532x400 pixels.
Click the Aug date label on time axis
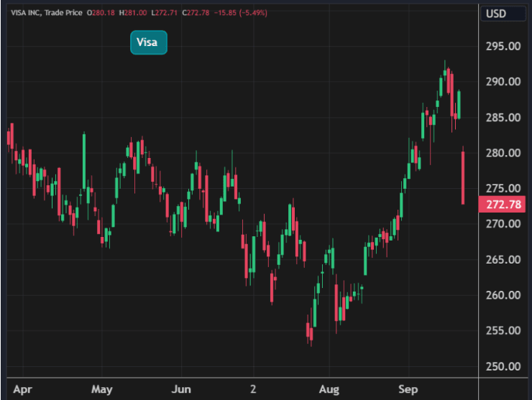point(329,389)
